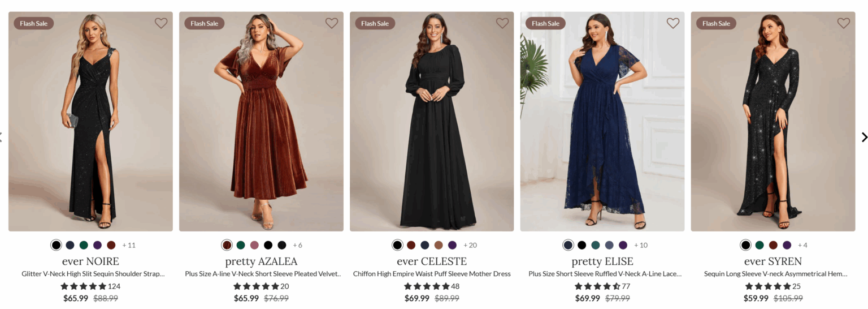The image size is (868, 309).
Task: Wishlist the ever SYREN sequin dress
Action: 844,23
